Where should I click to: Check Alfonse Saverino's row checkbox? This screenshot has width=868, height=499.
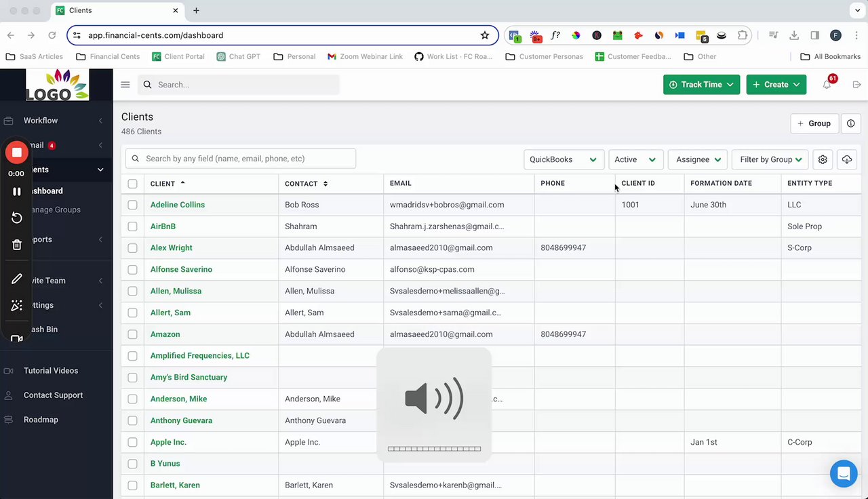tap(132, 270)
